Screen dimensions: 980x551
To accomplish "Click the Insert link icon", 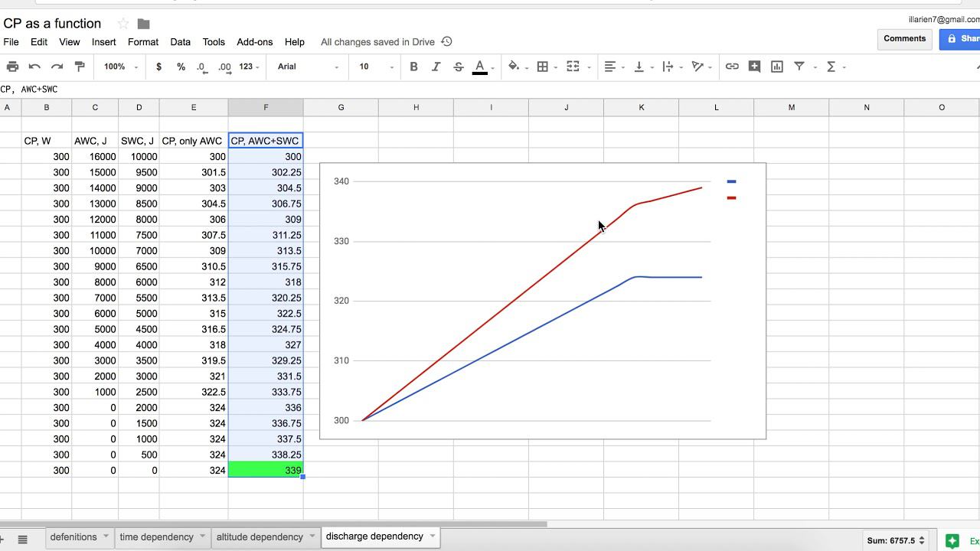I will (732, 67).
